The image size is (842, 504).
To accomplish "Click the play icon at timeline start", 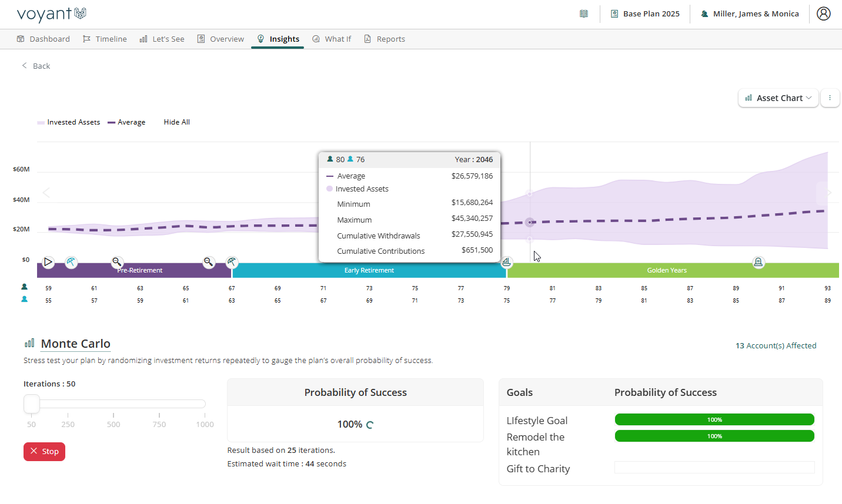I will (x=48, y=262).
